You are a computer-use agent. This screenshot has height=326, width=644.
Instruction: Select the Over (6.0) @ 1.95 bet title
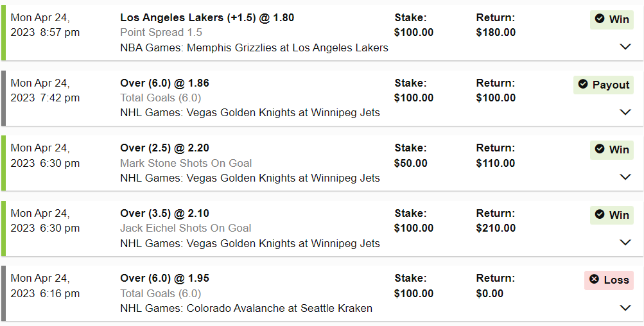click(x=164, y=279)
